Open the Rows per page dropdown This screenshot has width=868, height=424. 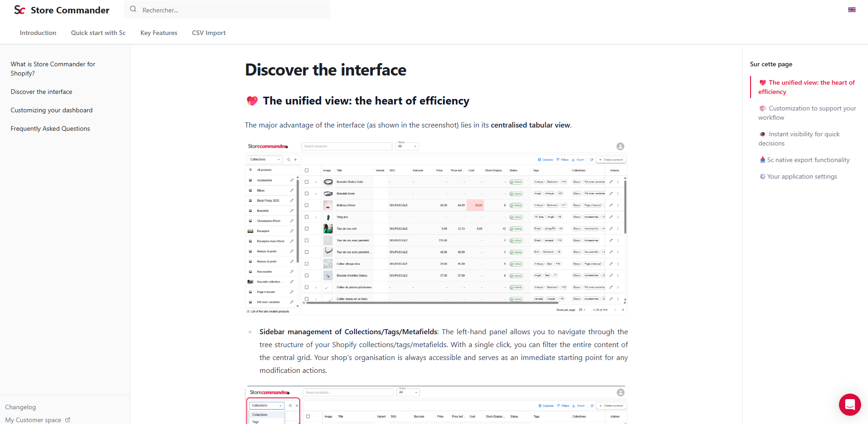pos(582,310)
